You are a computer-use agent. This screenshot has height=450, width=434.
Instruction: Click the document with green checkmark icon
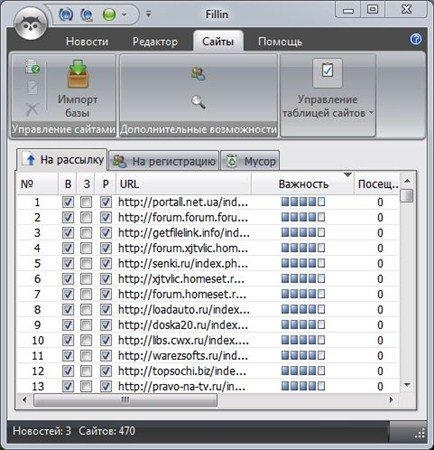coord(33,66)
